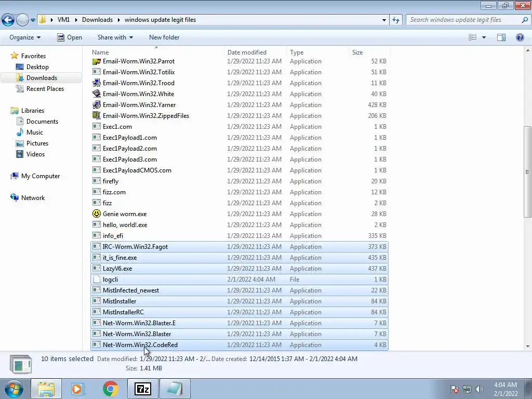Open the Pictures library

37,143
